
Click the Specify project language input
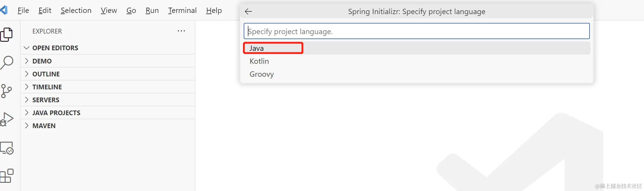[416, 31]
